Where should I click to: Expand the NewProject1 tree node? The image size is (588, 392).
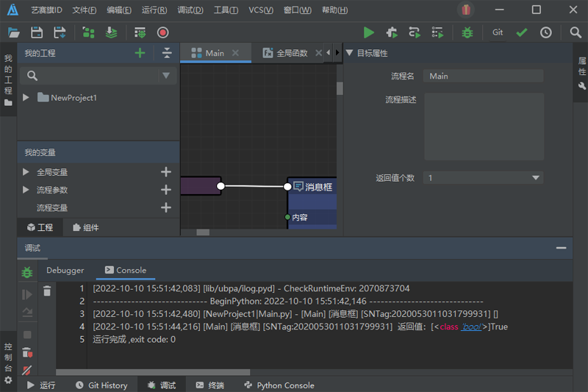[x=26, y=98]
